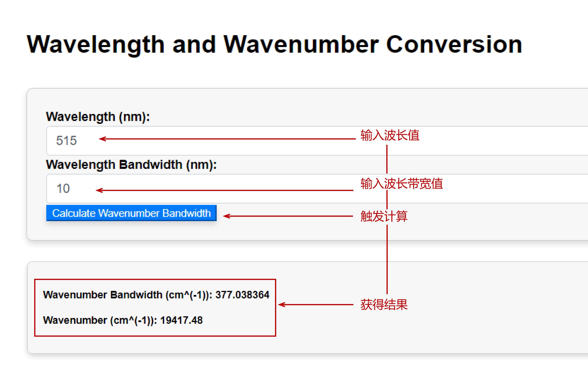The height and width of the screenshot is (390, 588).
Task: Click the red annotation '获得结果'
Action: pos(384,305)
